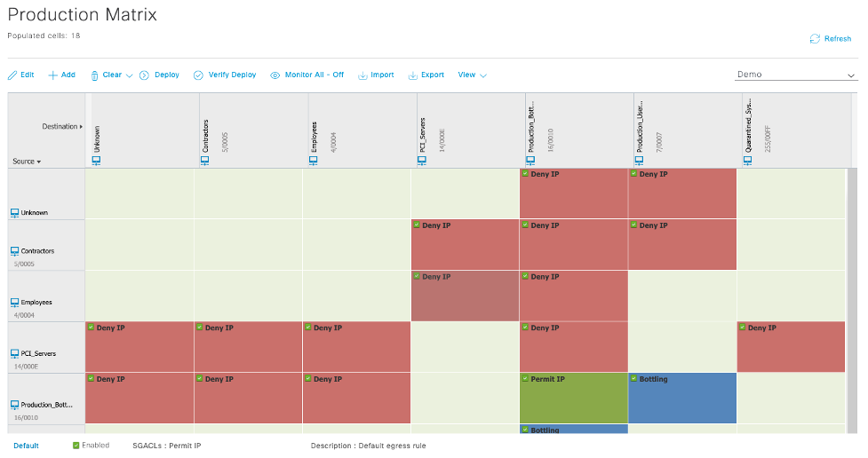Viewport: 868px width, 458px height.
Task: Toggle checkbox in blue Bottling cell
Action: 633,379
